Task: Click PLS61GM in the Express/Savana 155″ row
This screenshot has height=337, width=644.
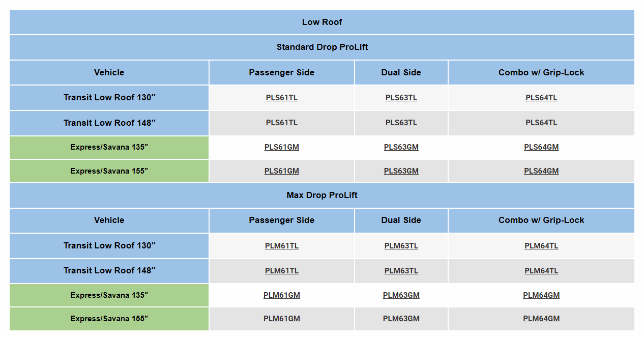Action: 281,171
